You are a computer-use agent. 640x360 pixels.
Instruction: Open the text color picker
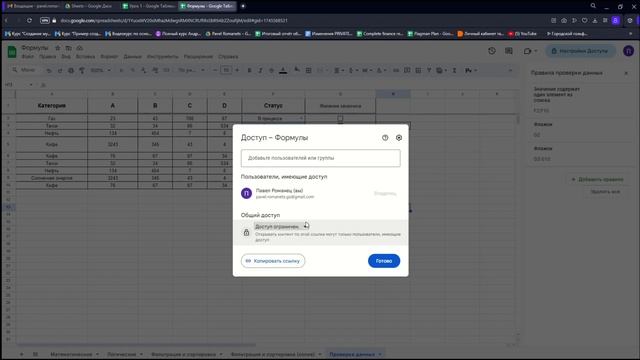tap(283, 71)
